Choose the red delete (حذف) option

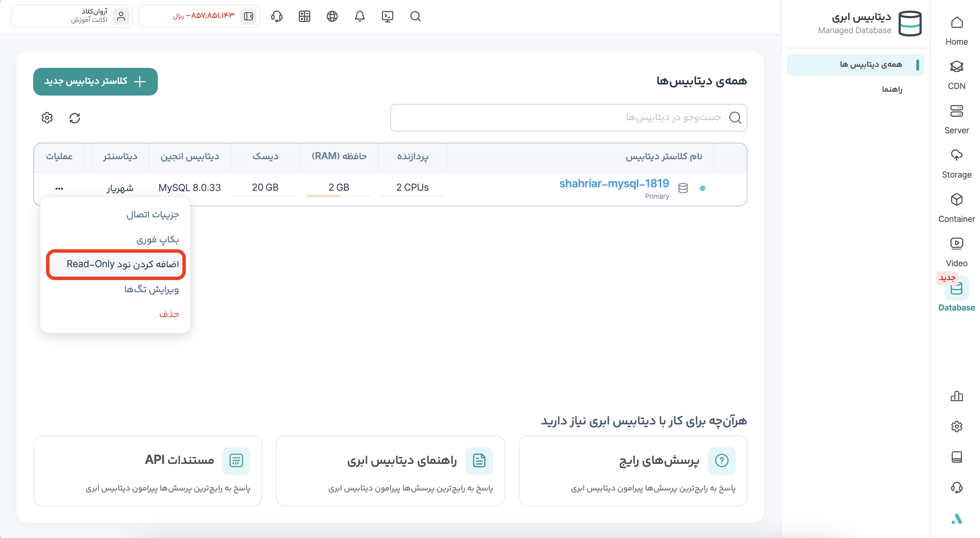click(x=169, y=314)
